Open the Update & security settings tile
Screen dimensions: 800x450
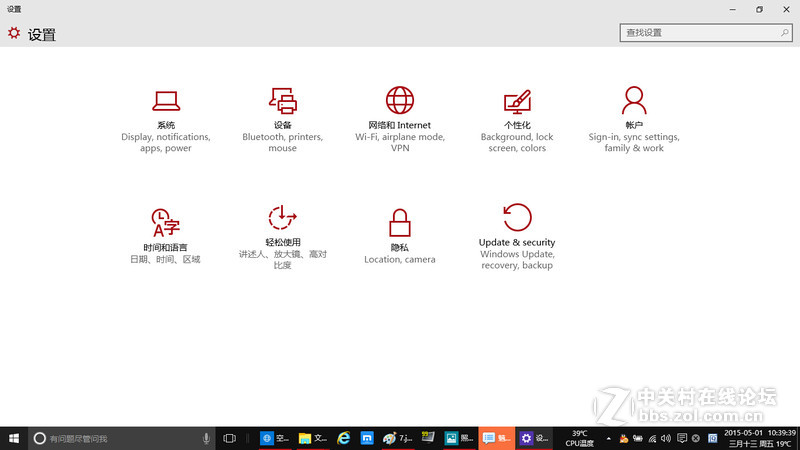[x=517, y=237]
